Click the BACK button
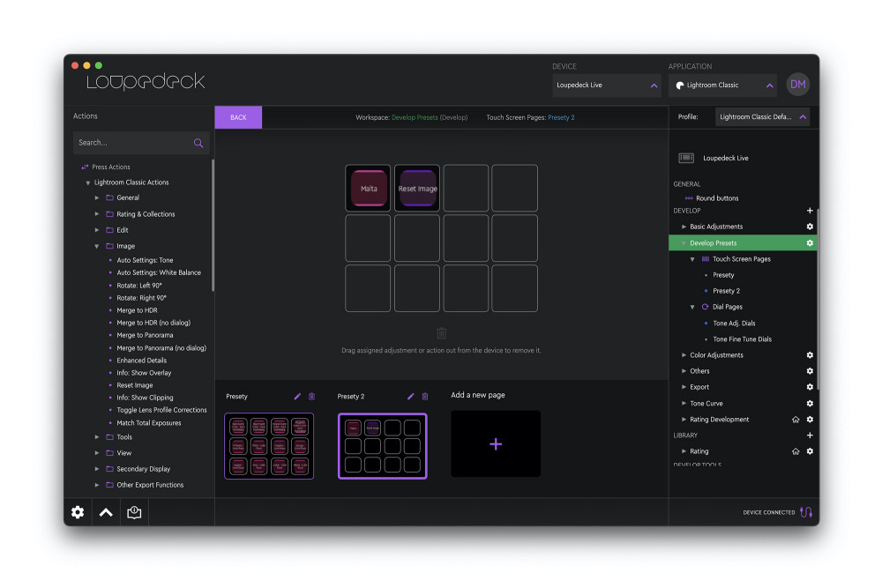Screen dimensions: 882x588 [x=238, y=117]
